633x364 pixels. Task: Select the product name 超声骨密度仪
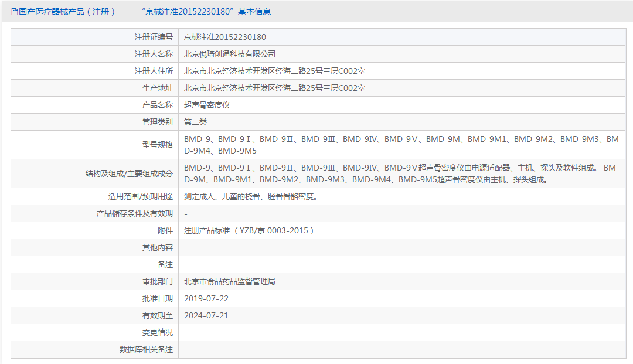[x=207, y=105]
